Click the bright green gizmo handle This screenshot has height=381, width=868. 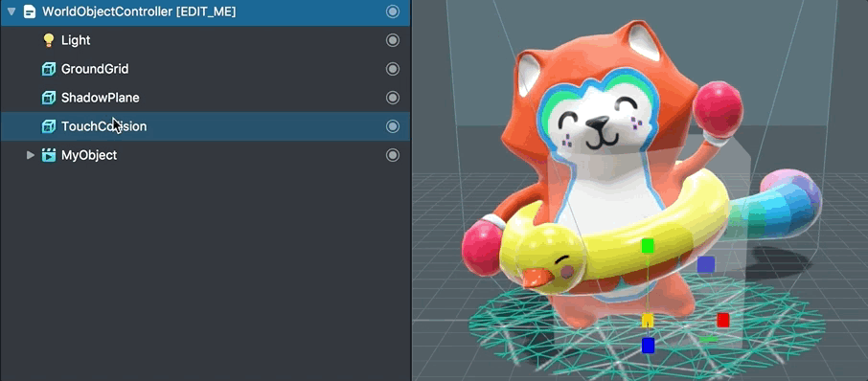tap(648, 246)
